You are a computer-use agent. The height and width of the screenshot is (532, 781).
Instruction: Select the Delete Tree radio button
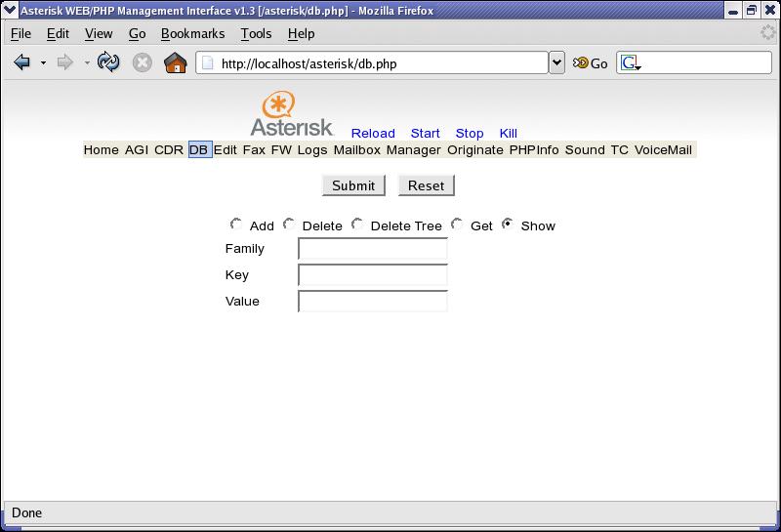click(357, 225)
